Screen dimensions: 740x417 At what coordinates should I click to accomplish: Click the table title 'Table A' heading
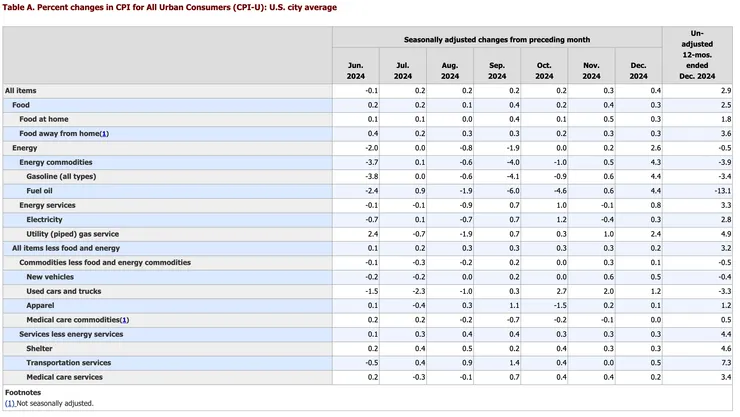(170, 8)
